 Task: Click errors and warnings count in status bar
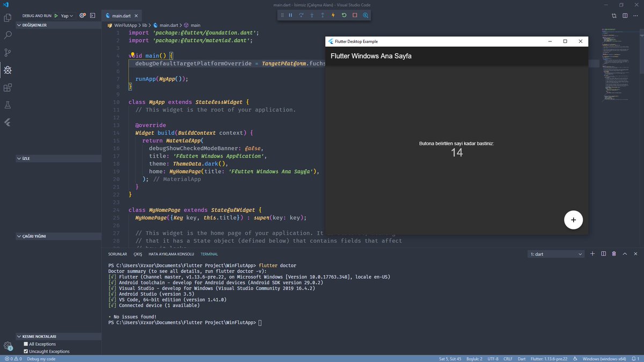[x=13, y=358]
